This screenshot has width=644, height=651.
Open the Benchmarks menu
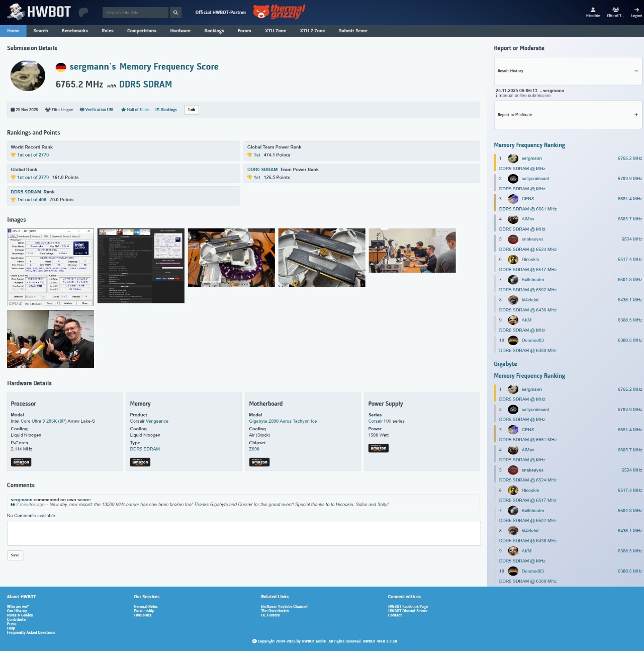74,31
